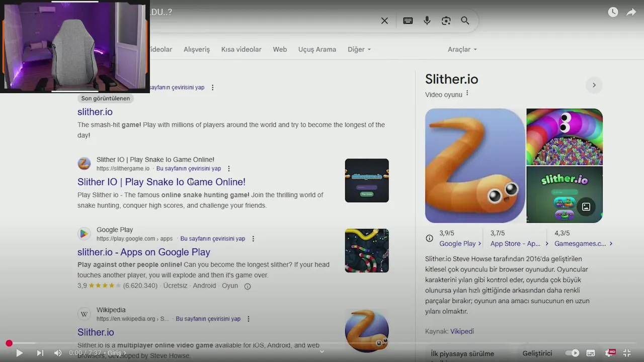The height and width of the screenshot is (362, 644).
Task: Click the Google Play favicon
Action: [x=84, y=234]
